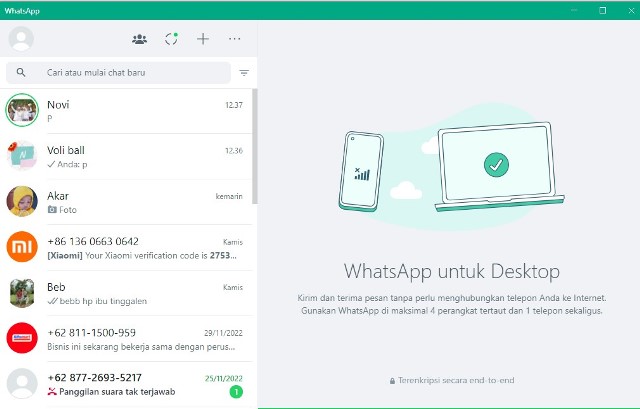Viewport: 640px width, 409px height.
Task: Click the 12.37 timestamp on Novi
Action: point(234,105)
